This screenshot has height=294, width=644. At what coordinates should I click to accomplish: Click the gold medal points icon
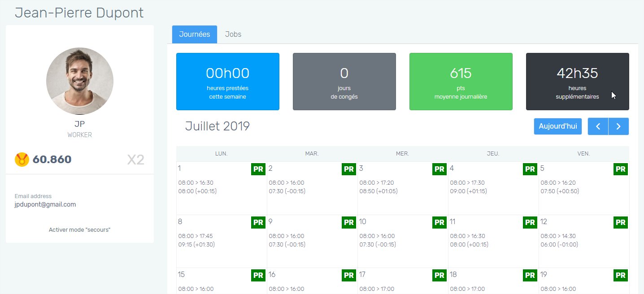[x=22, y=160]
